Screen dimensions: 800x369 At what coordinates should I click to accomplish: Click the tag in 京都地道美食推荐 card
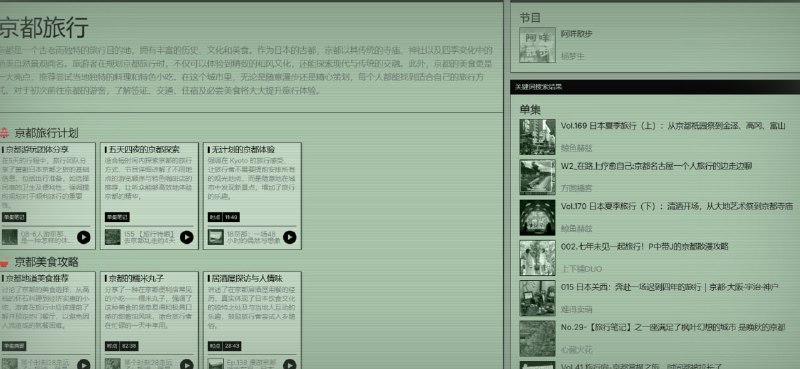coord(14,346)
